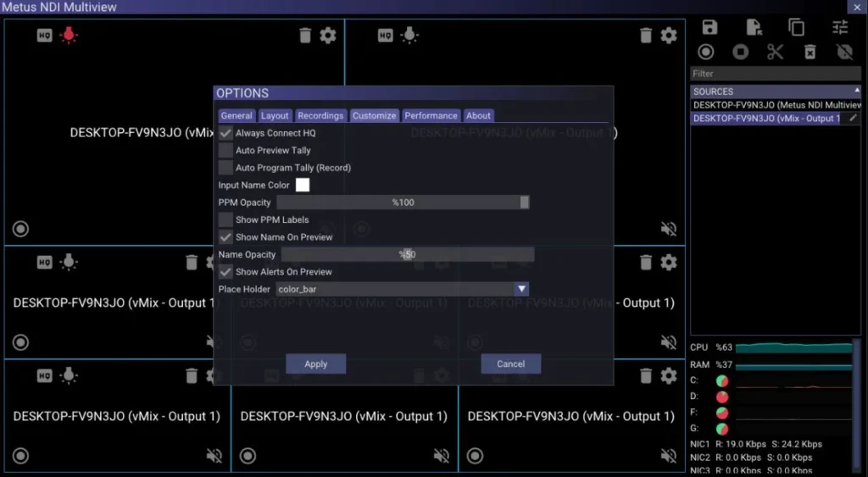Click the Apply button
868x477 pixels.
click(x=315, y=363)
